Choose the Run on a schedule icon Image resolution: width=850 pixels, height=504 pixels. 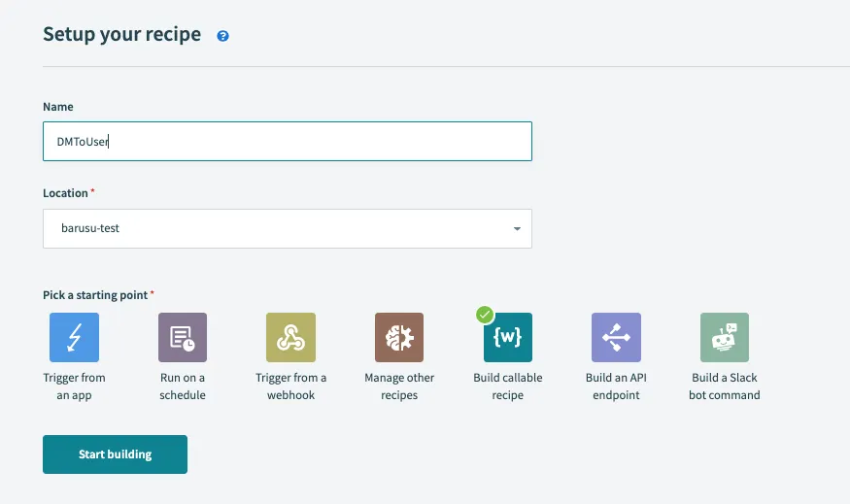pos(183,337)
